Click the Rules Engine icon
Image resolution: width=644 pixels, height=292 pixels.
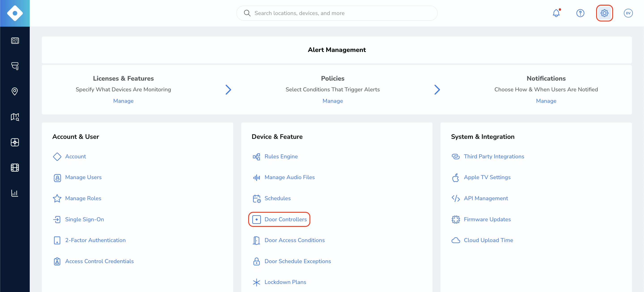point(256,157)
